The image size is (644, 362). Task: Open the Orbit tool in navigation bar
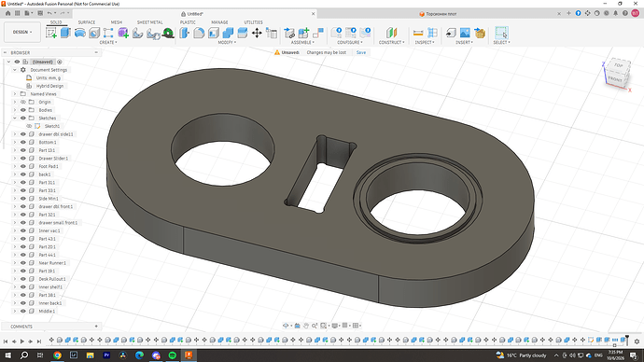coord(286,326)
